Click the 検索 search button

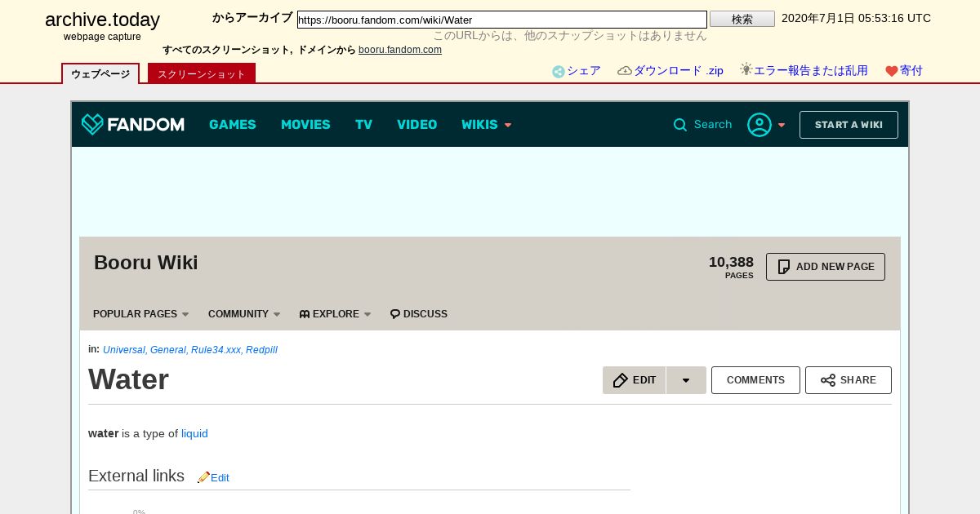(742, 19)
